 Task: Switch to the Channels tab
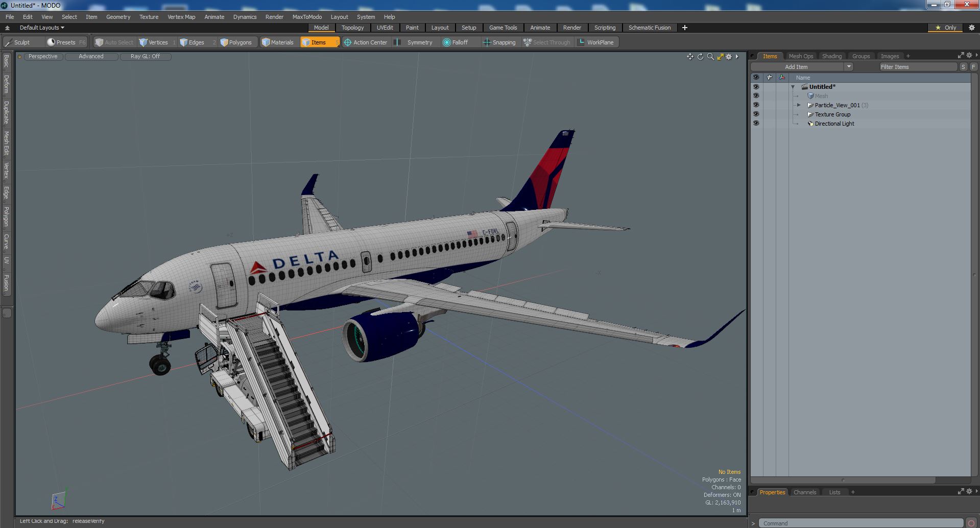804,492
